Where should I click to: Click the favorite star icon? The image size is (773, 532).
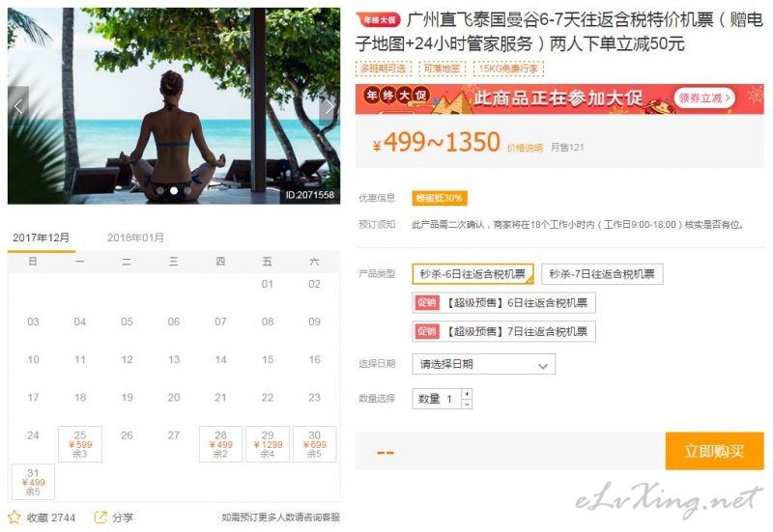[x=14, y=517]
